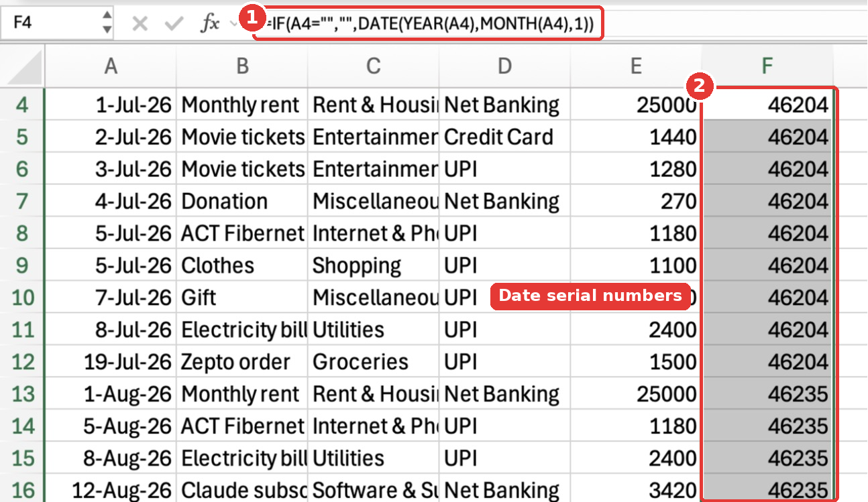Image resolution: width=868 pixels, height=502 pixels.
Task: Click ACT Fibernet in the 5-Aug-26 row
Action: click(x=242, y=426)
